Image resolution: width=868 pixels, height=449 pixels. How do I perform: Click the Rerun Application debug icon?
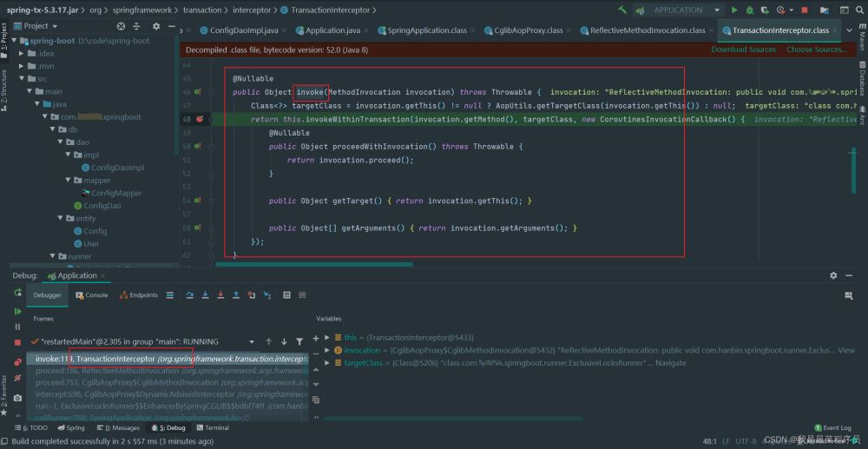point(17,294)
